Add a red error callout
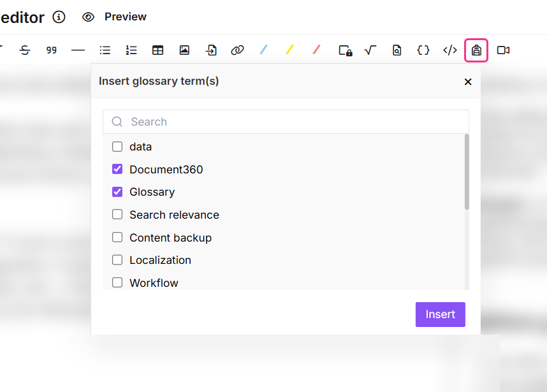 tap(316, 50)
